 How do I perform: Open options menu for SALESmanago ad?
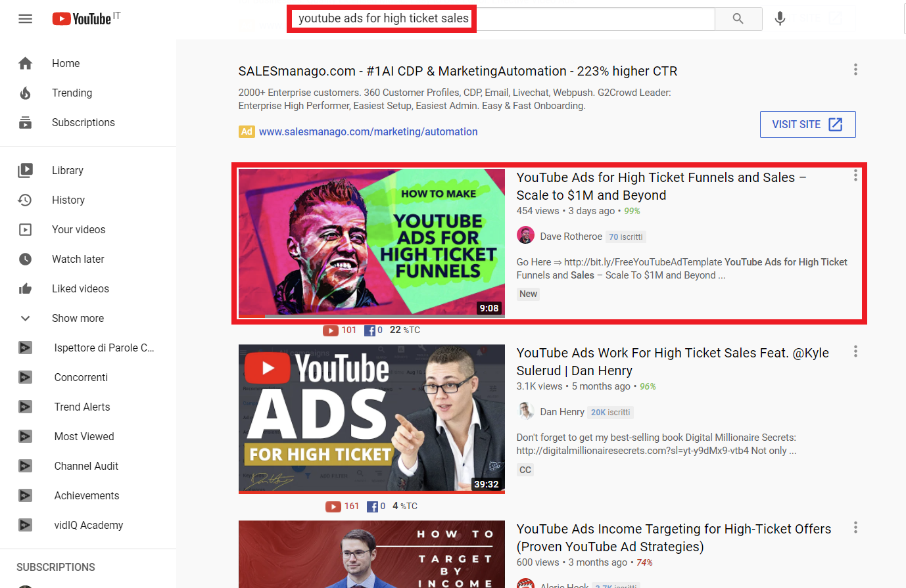855,69
